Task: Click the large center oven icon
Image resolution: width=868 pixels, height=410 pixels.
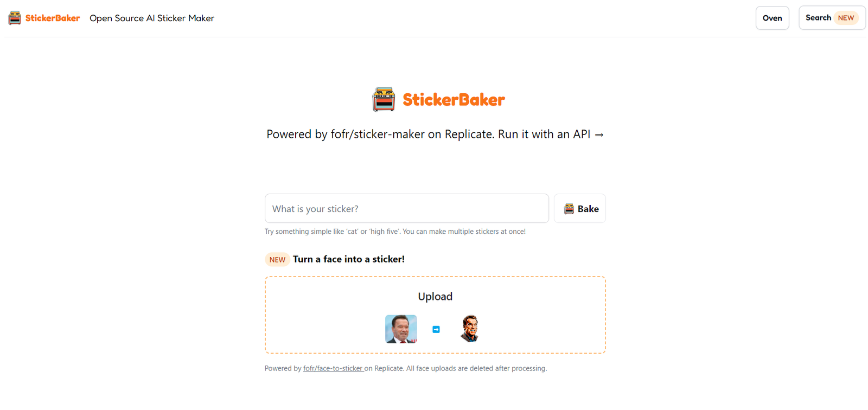Action: click(x=384, y=99)
